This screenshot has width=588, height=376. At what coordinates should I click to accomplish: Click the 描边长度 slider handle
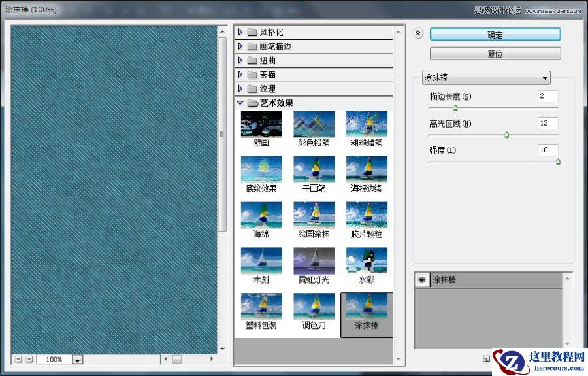tap(455, 108)
